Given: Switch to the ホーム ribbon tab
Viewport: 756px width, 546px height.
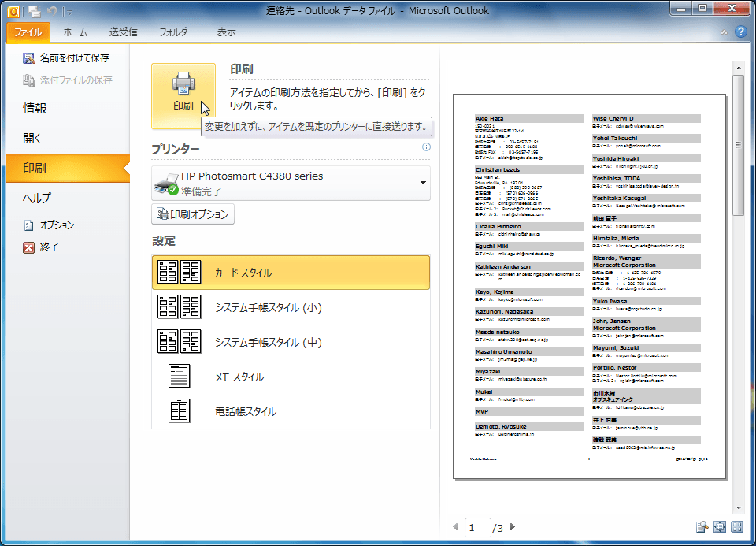Looking at the screenshot, I should [76, 32].
